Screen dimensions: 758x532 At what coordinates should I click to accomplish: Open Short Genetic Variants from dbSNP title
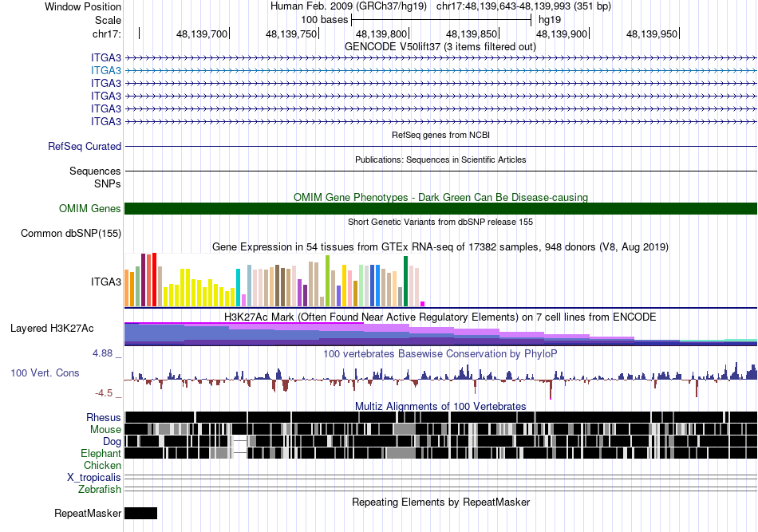point(440,222)
